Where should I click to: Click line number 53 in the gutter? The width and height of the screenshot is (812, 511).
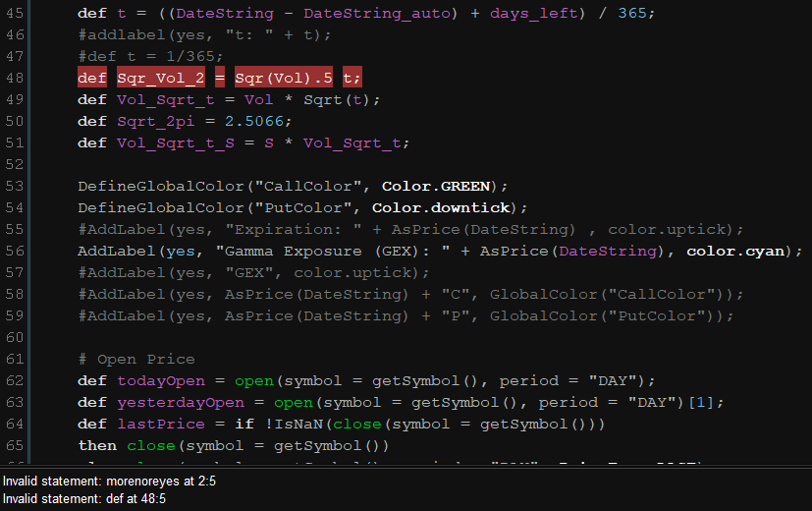[14, 187]
